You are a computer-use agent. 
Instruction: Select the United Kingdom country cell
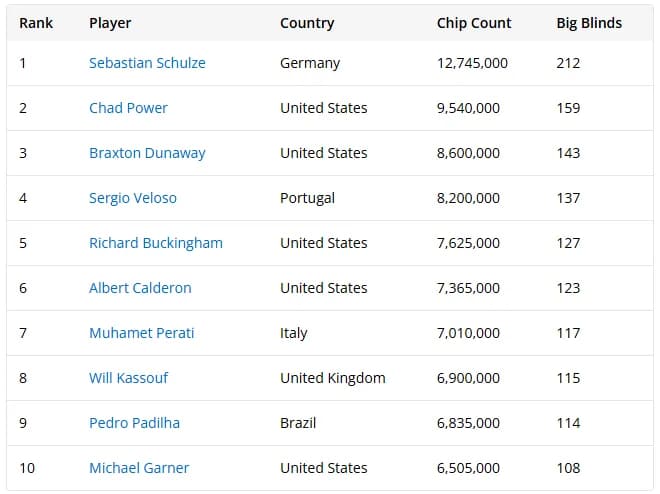click(x=333, y=378)
